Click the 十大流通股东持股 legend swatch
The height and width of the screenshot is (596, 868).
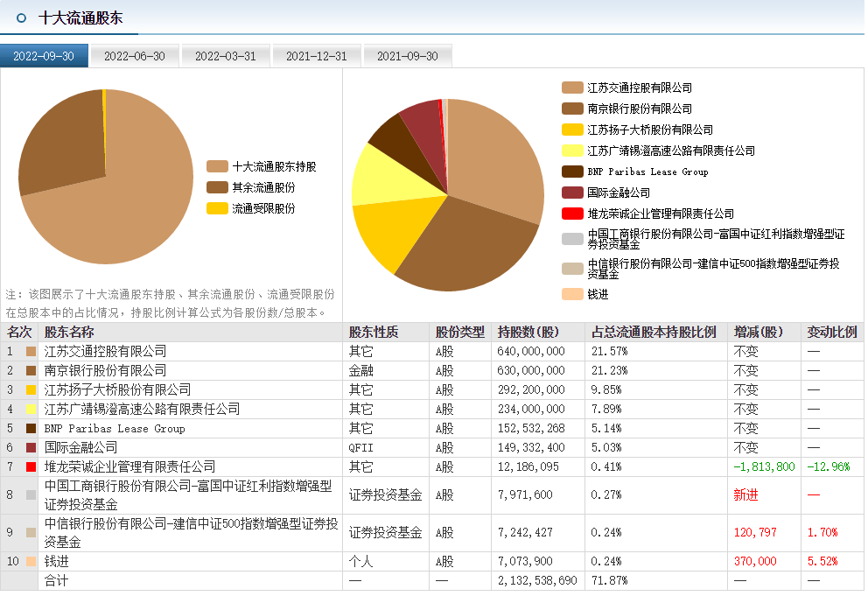pyautogui.click(x=217, y=166)
